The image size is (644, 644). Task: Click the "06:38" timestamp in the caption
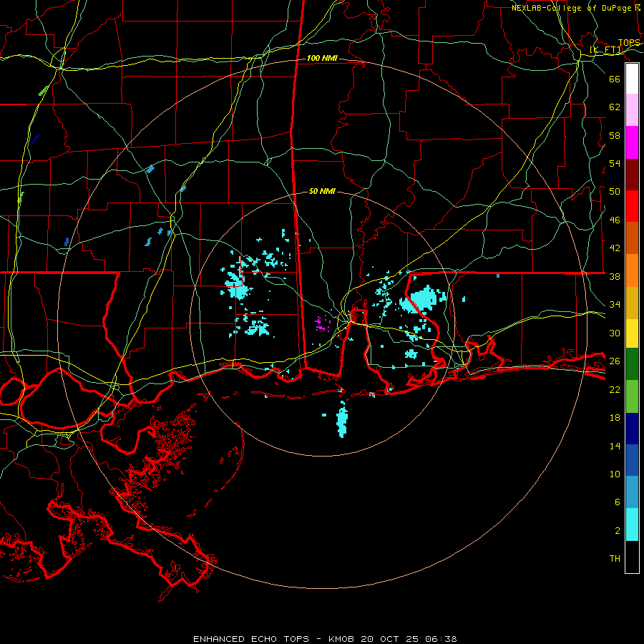pos(441,639)
